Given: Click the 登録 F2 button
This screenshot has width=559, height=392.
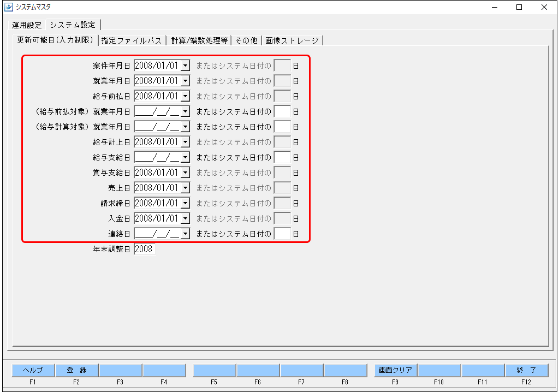Looking at the screenshot, I should click(77, 370).
